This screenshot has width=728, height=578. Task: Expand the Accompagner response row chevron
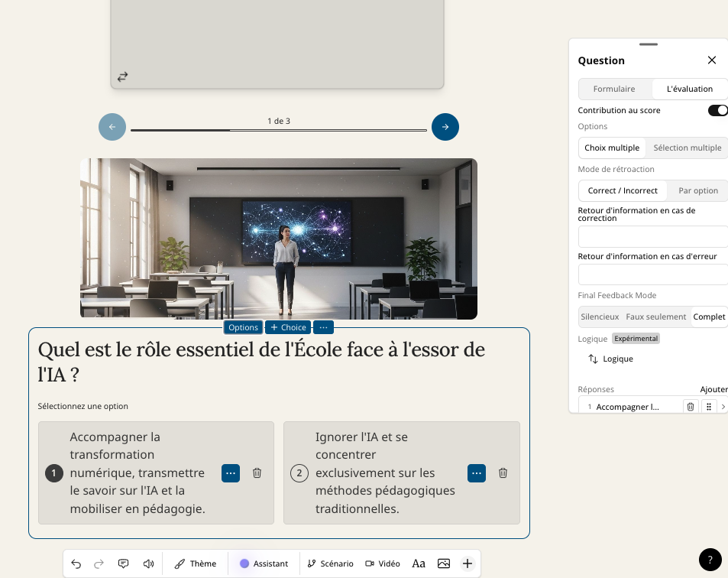(x=723, y=407)
